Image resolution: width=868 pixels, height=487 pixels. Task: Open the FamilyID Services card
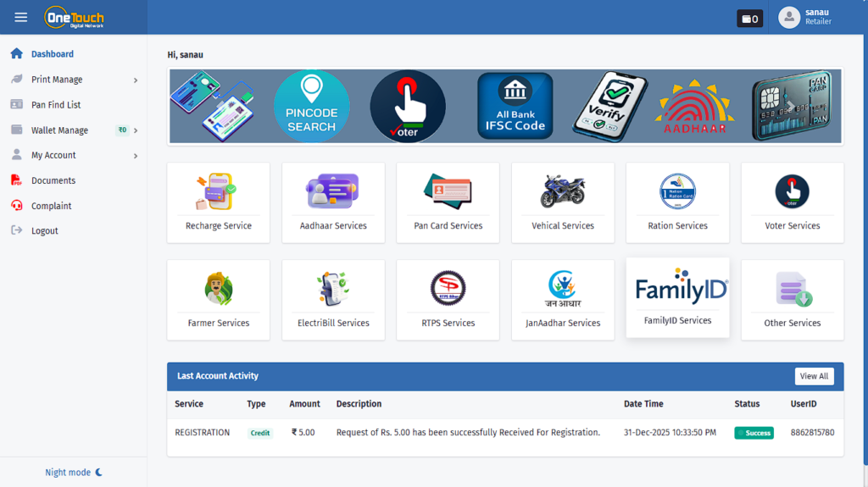click(677, 298)
